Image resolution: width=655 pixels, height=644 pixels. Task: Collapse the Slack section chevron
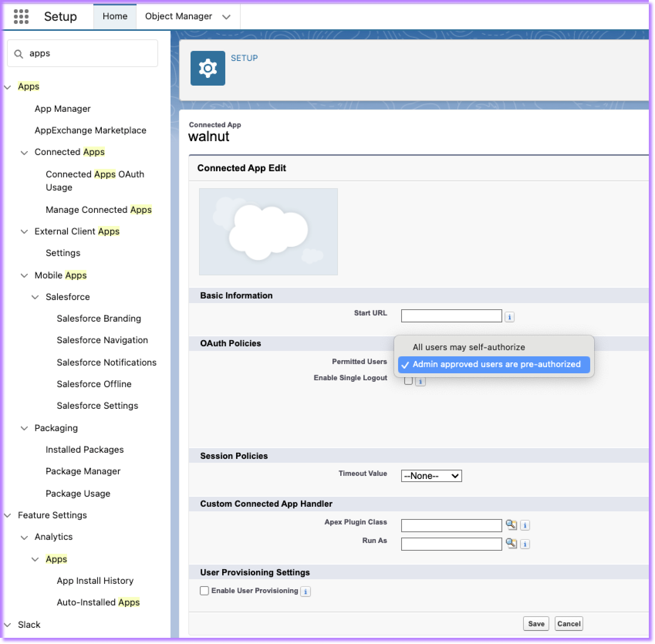click(x=7, y=625)
